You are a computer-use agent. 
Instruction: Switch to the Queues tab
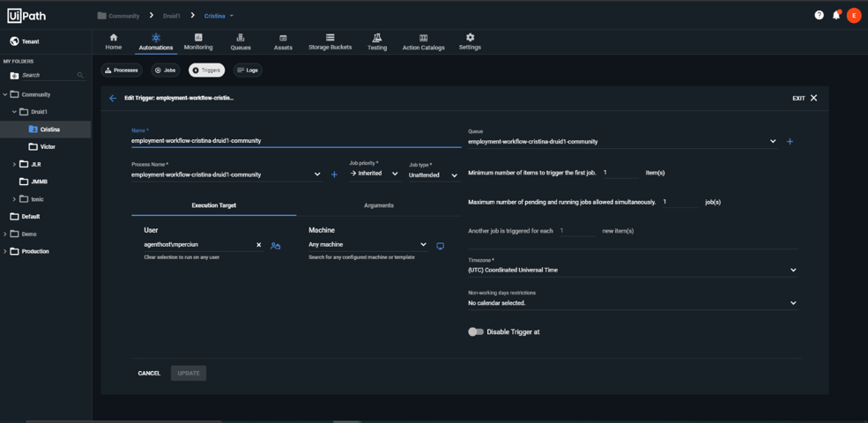241,42
